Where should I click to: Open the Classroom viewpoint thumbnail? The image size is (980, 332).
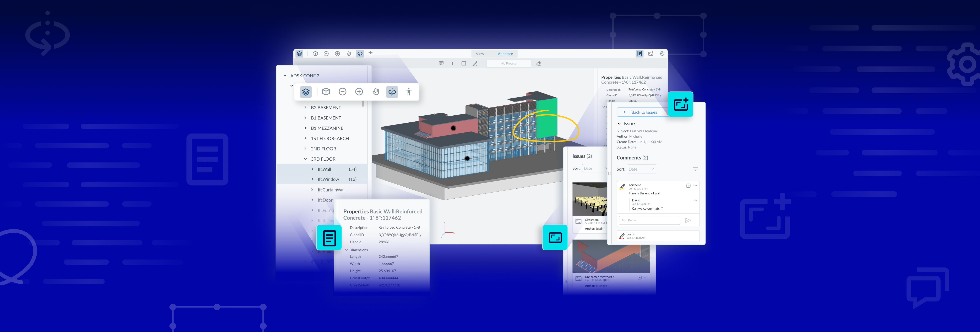coord(589,199)
